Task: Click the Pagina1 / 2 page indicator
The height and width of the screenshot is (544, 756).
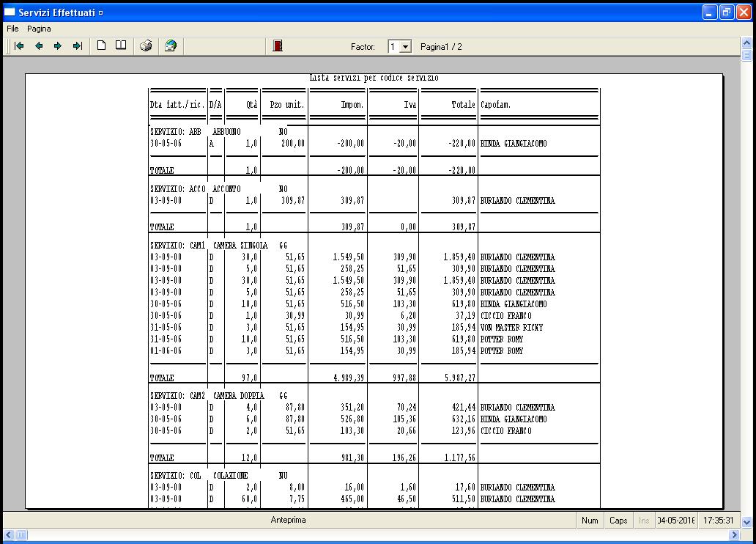Action: click(441, 47)
